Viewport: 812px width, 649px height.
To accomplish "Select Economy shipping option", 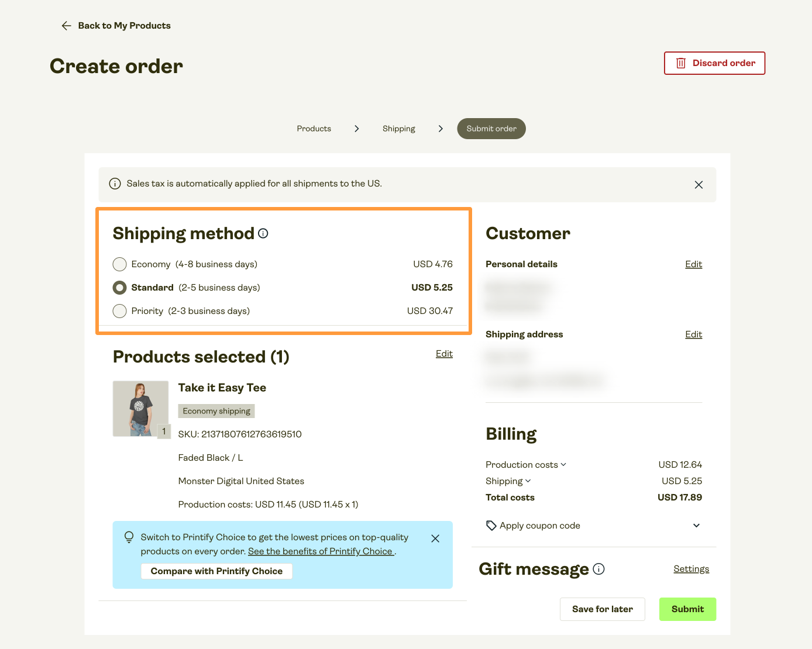I will coord(120,264).
